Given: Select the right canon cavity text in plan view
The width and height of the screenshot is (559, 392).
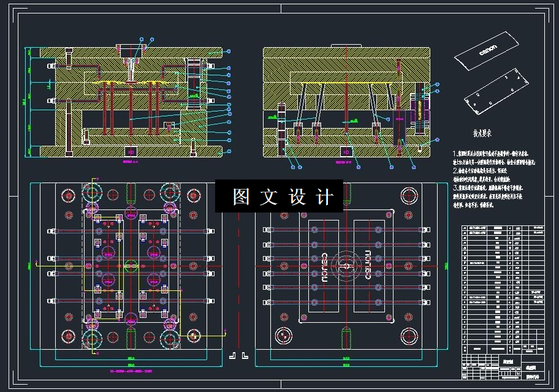Looking at the screenshot, I should pos(368,265).
